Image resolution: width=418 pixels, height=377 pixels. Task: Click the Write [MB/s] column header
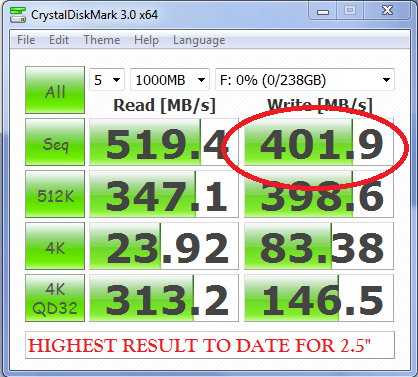[320, 106]
